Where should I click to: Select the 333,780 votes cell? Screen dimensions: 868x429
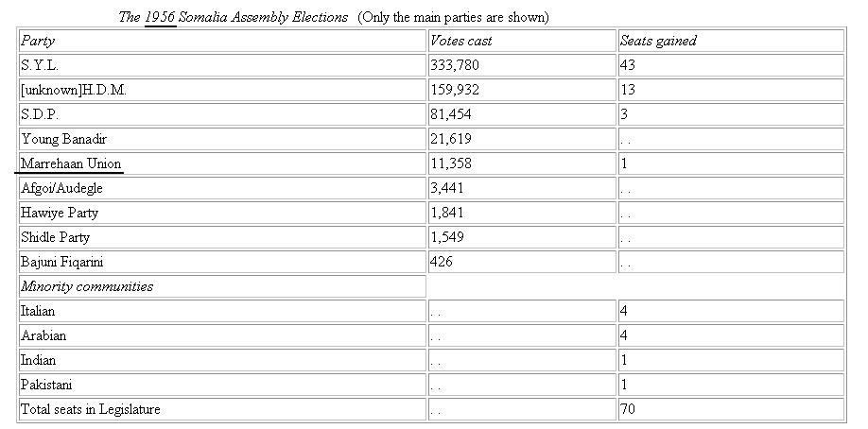(520, 65)
